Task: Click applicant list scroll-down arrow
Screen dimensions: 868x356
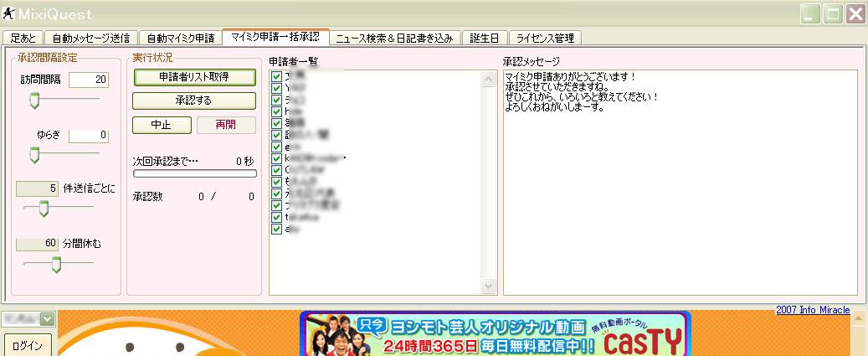Action: click(x=489, y=286)
